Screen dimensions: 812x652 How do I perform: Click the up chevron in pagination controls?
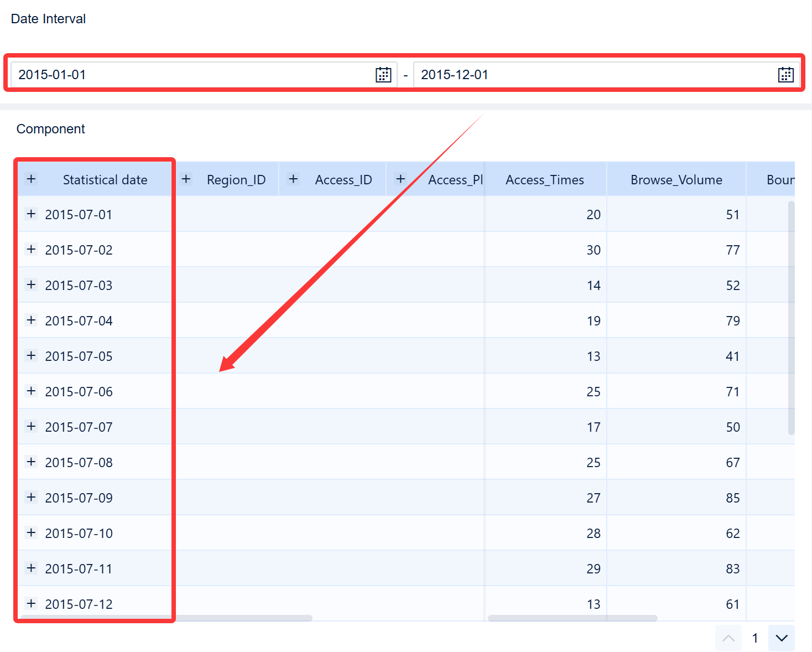tap(728, 638)
